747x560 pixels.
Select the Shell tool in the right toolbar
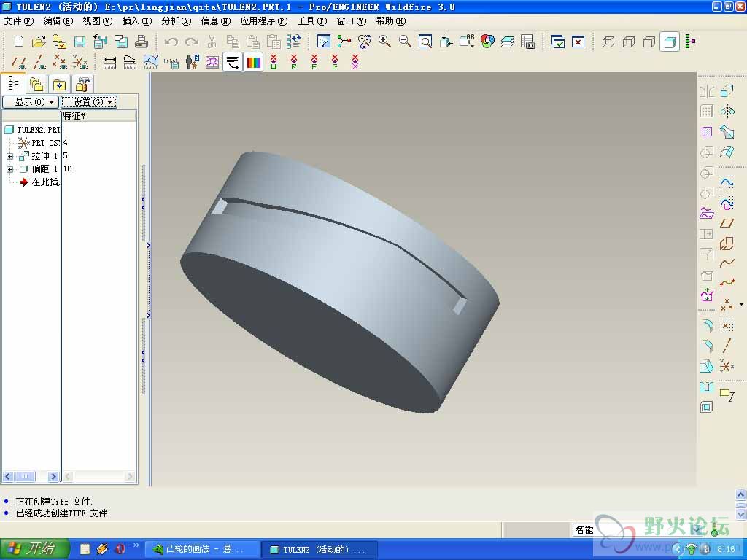pos(707,407)
